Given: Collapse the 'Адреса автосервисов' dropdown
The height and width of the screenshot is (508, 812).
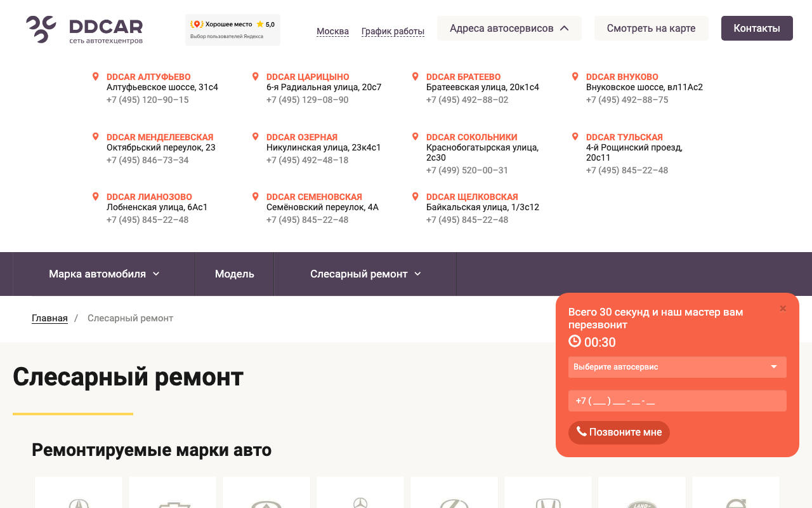Looking at the screenshot, I should click(x=509, y=29).
